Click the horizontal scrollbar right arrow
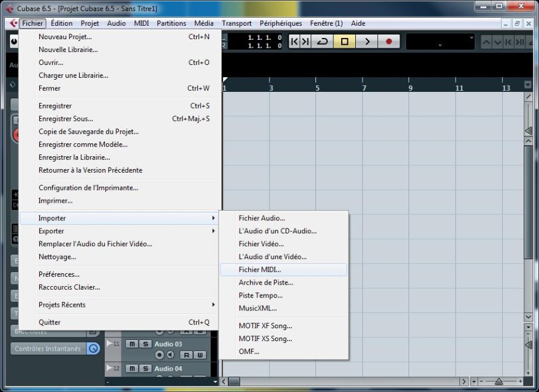This screenshot has width=539, height=392. 464,382
